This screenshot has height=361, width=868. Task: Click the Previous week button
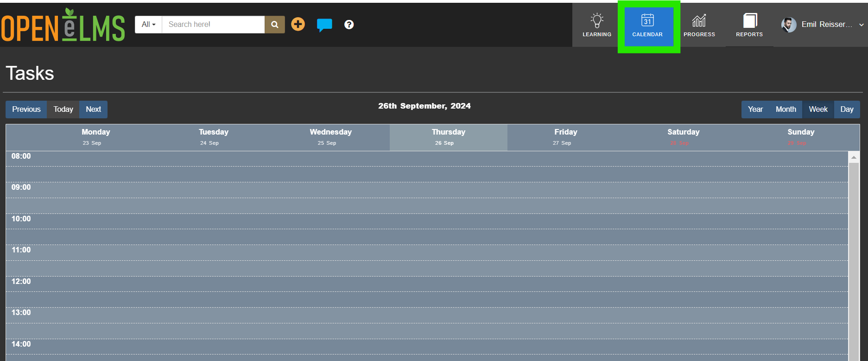(x=26, y=110)
